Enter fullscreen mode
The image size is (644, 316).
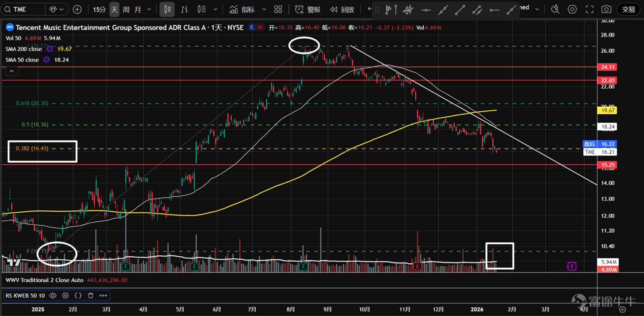(590, 9)
